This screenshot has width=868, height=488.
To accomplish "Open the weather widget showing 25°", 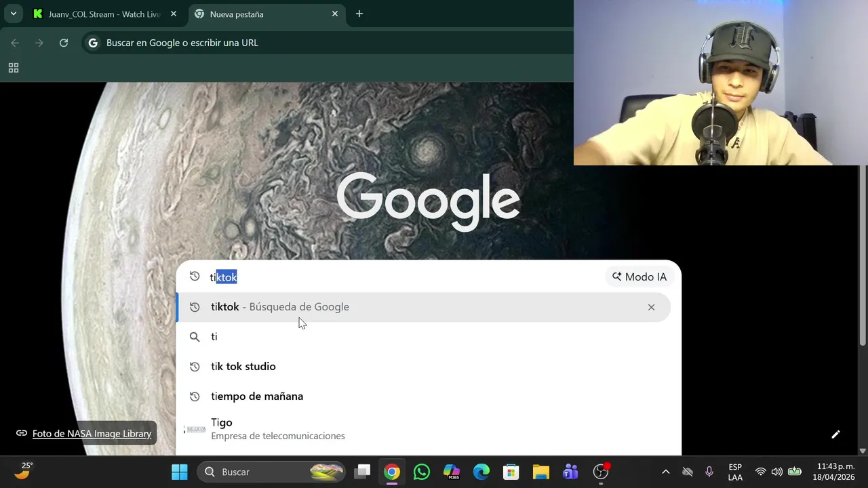I will click(x=23, y=471).
